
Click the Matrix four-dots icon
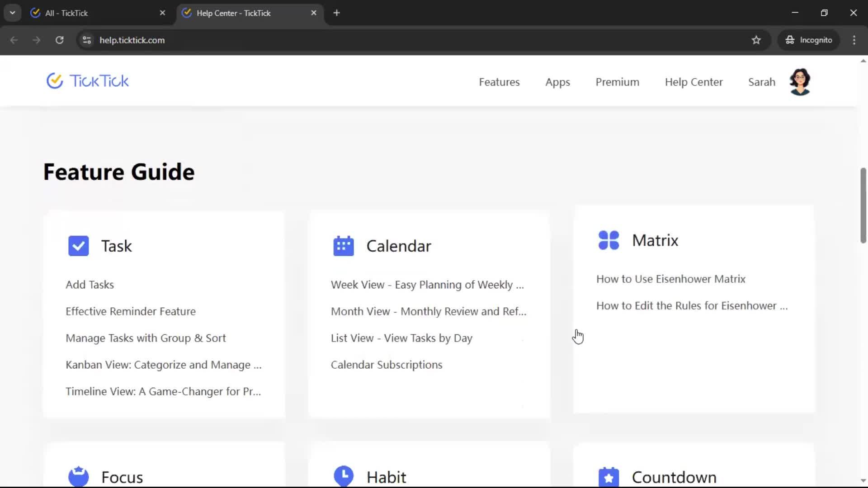[609, 240]
